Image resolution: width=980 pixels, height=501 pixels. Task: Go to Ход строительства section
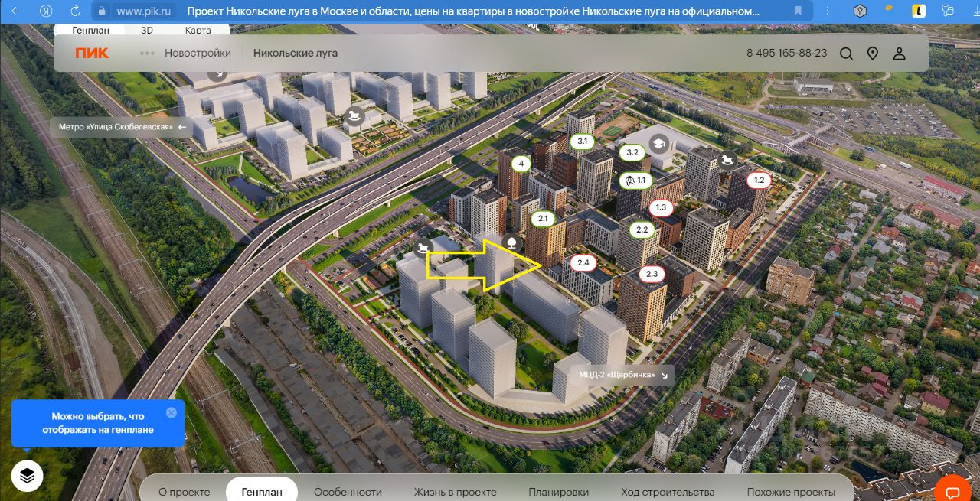coord(668,492)
